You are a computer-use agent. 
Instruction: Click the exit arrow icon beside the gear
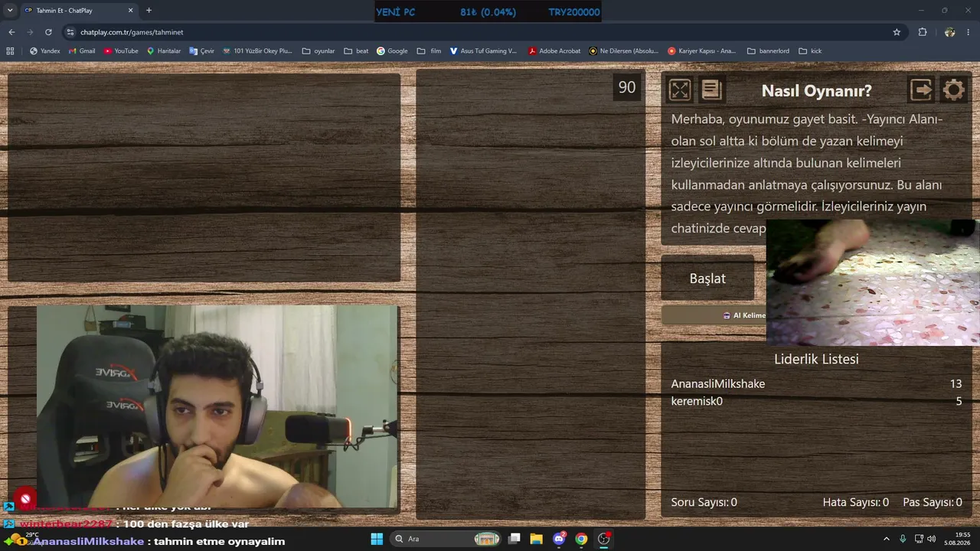click(x=921, y=90)
